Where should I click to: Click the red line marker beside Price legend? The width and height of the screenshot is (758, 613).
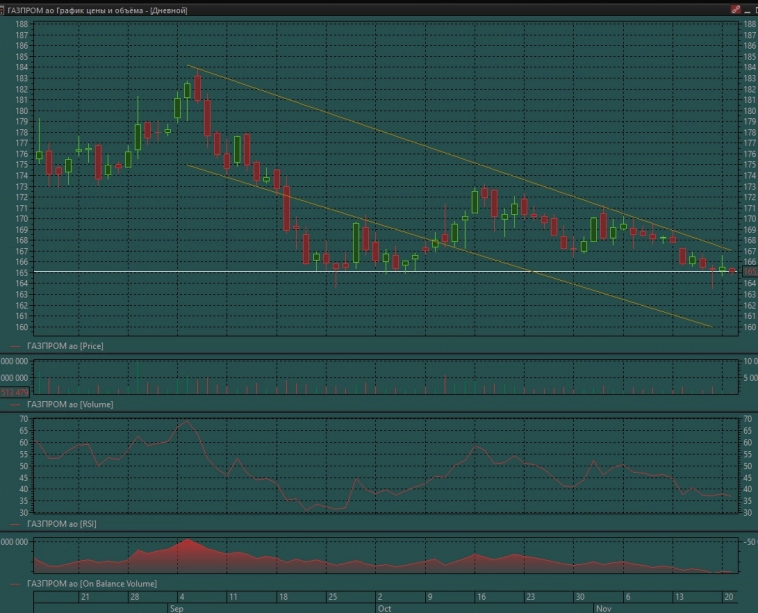[13, 346]
